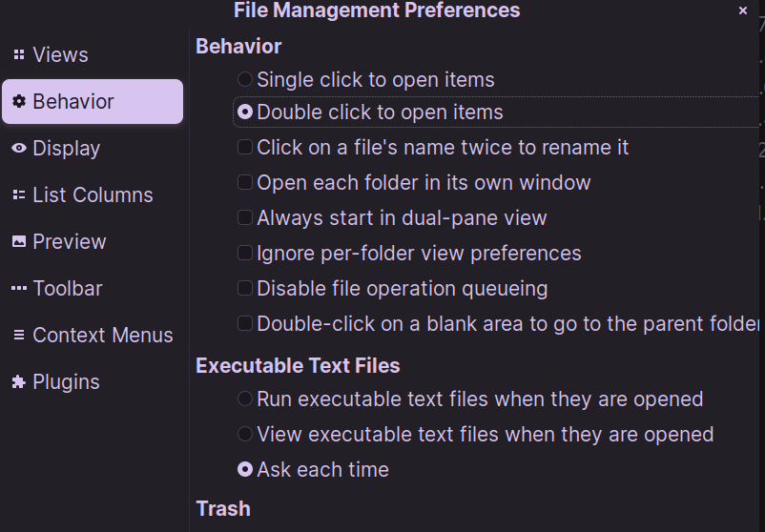This screenshot has width=765, height=532.
Task: Switch to the Context Menus tab
Action: tap(93, 335)
